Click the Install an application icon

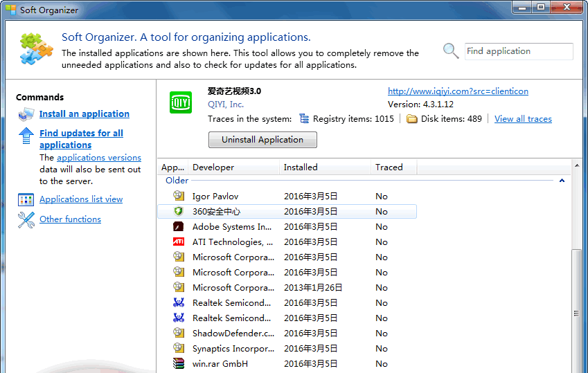tap(26, 114)
